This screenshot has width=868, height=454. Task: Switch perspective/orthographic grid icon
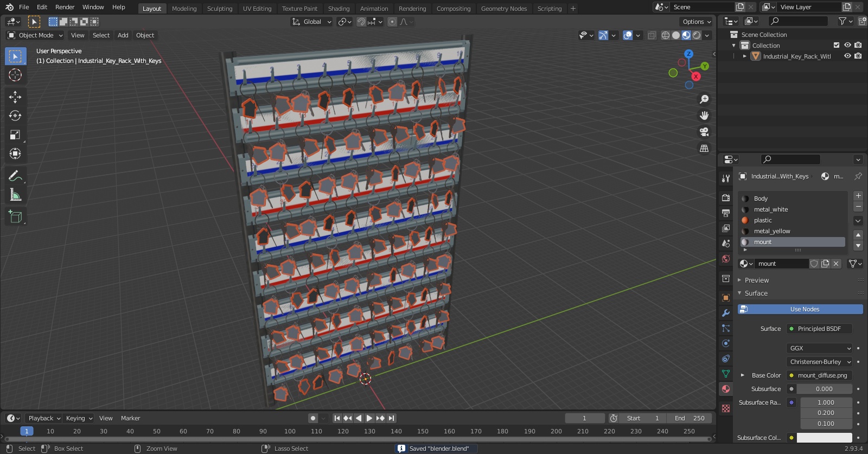click(x=704, y=148)
